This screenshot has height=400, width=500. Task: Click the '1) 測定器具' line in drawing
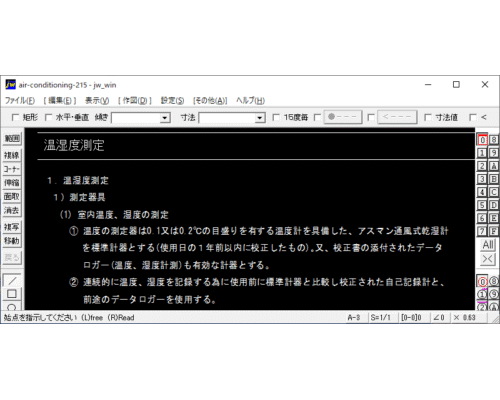point(79,197)
